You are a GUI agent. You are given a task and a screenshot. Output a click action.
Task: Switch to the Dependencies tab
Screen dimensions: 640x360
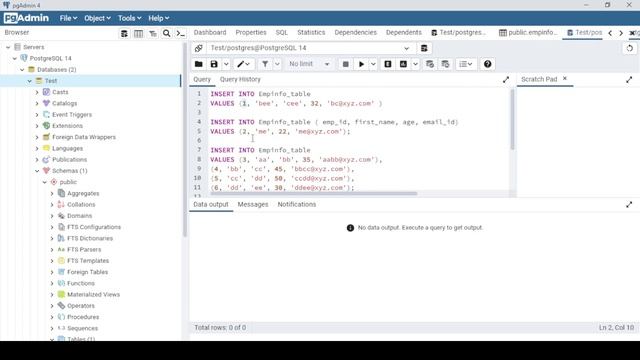(x=356, y=33)
